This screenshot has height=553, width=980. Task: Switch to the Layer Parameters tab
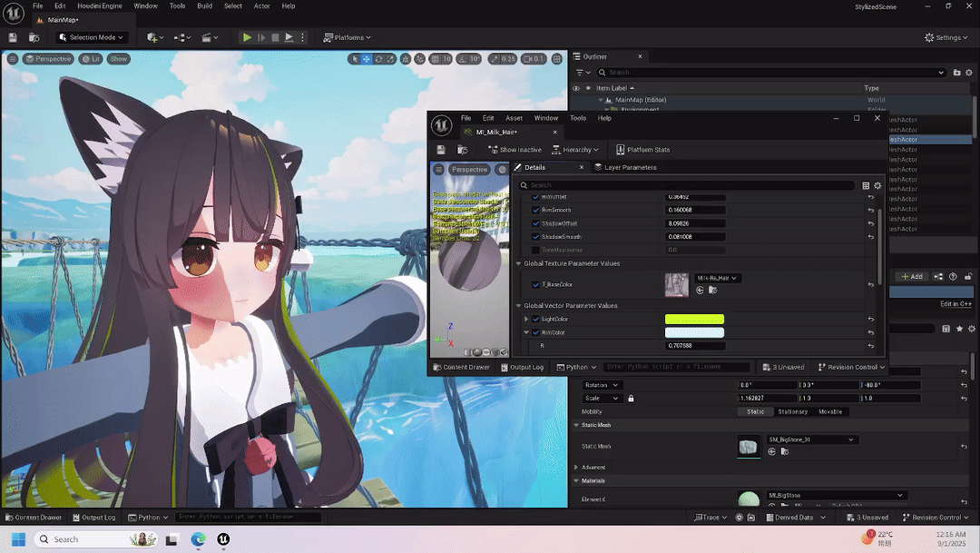tap(625, 168)
